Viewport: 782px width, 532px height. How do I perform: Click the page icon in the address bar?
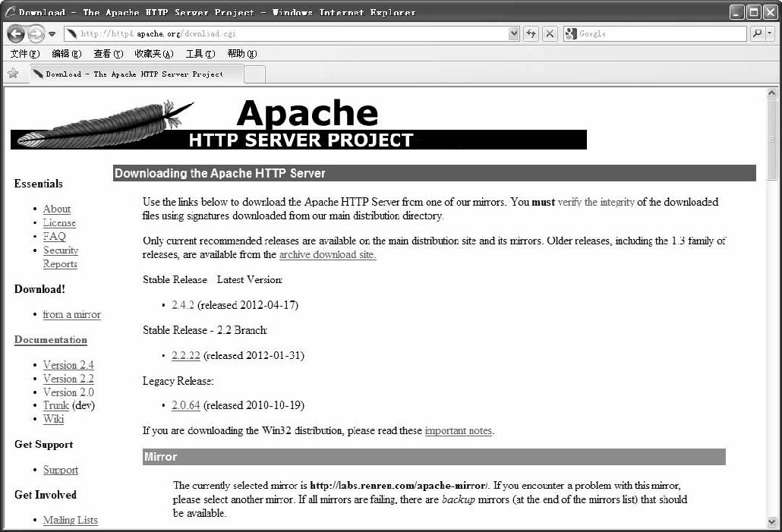tap(72, 34)
